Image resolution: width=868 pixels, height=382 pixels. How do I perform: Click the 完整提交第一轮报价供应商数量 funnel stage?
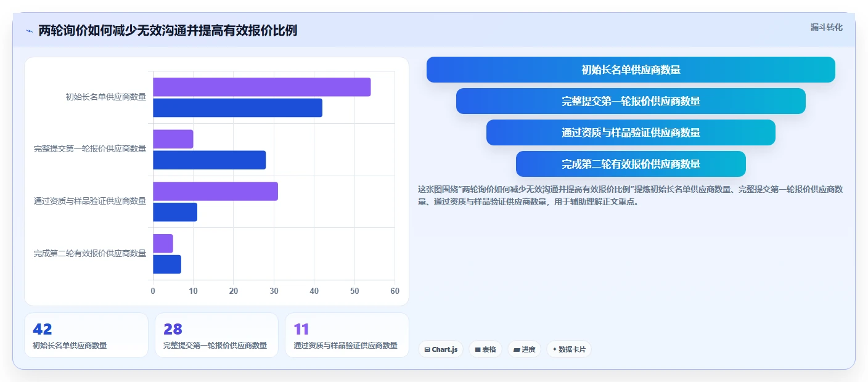tap(631, 101)
